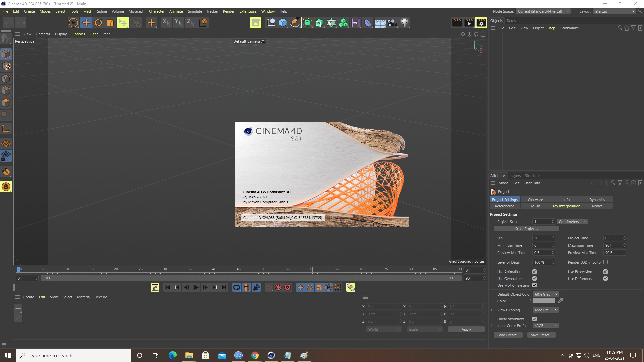
Task: Toggle Y axis lock
Action: (x=178, y=23)
